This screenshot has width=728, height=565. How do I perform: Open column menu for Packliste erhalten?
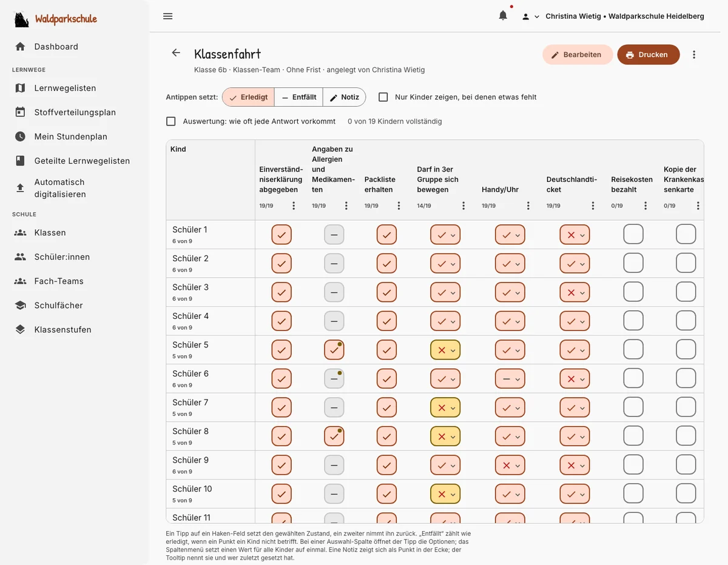coord(399,206)
